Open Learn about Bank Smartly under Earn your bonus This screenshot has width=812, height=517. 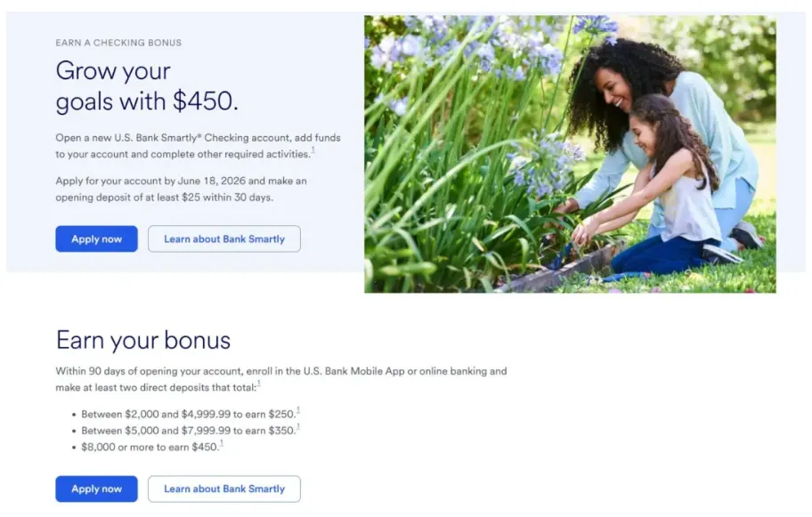pyautogui.click(x=223, y=489)
